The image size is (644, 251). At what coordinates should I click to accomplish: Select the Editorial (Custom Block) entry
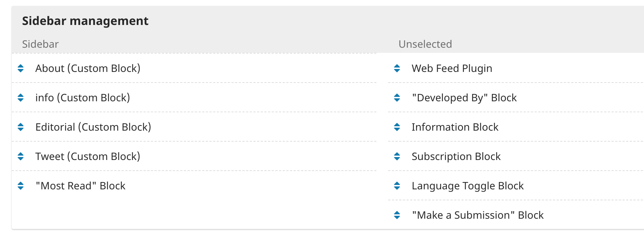click(x=194, y=127)
